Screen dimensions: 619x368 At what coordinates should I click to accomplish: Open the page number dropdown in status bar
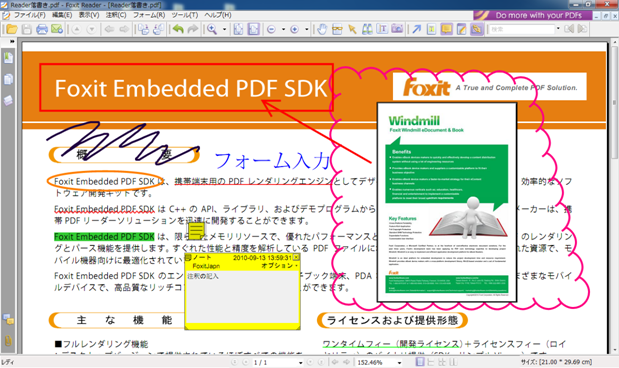point(300,362)
